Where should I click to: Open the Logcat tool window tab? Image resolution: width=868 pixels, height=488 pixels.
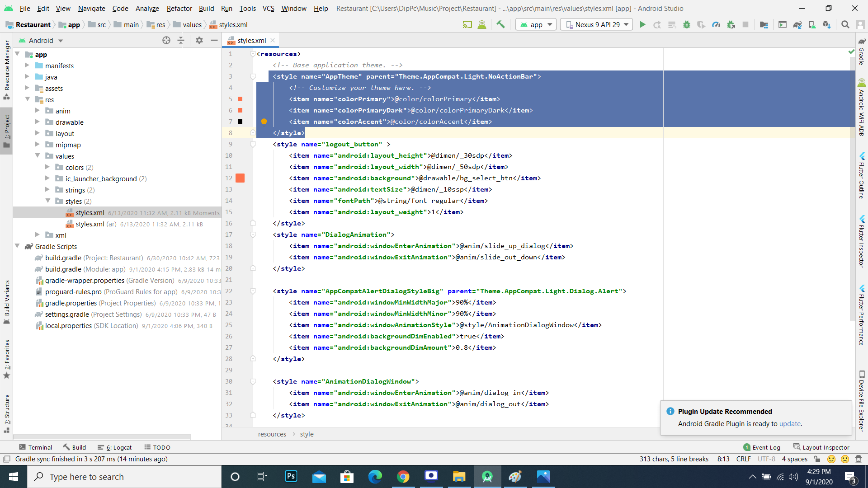[x=115, y=447]
